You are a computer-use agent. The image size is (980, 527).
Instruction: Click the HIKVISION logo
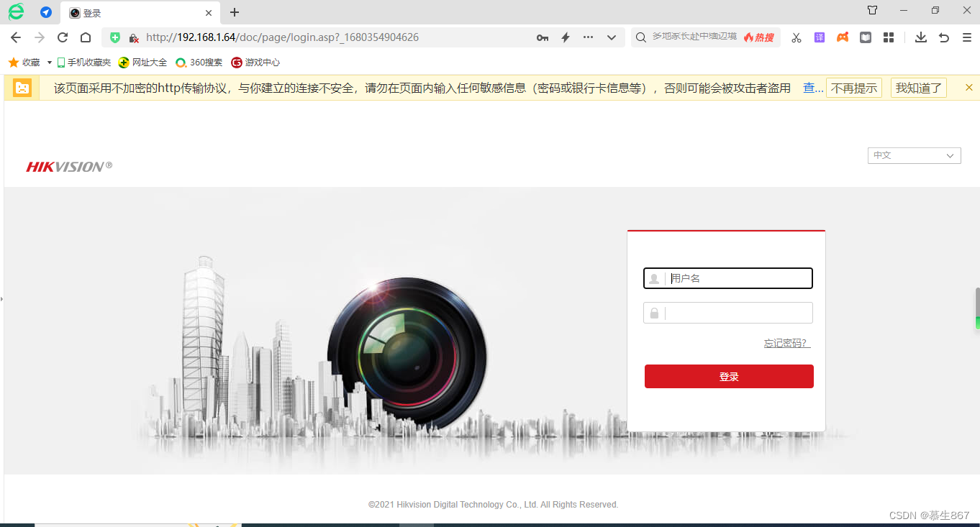click(x=69, y=167)
